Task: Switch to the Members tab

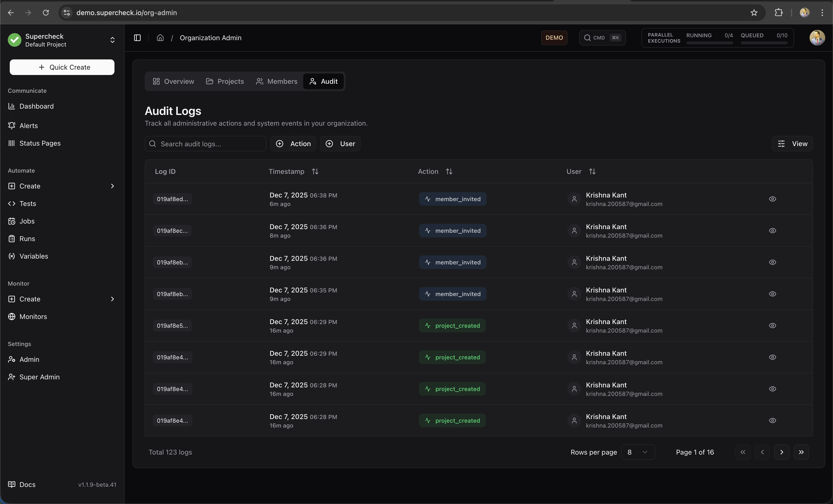Action: coord(276,82)
